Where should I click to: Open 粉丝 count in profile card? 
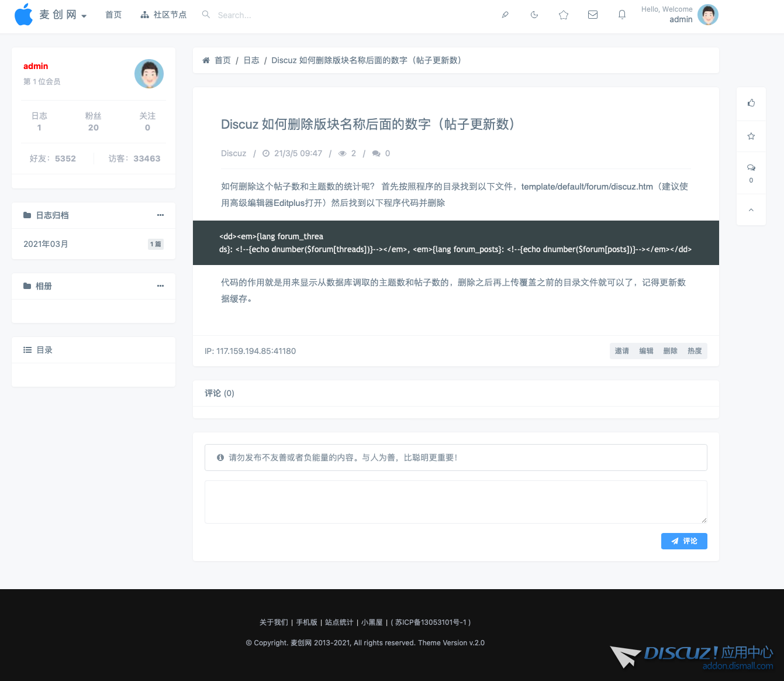[x=94, y=122]
